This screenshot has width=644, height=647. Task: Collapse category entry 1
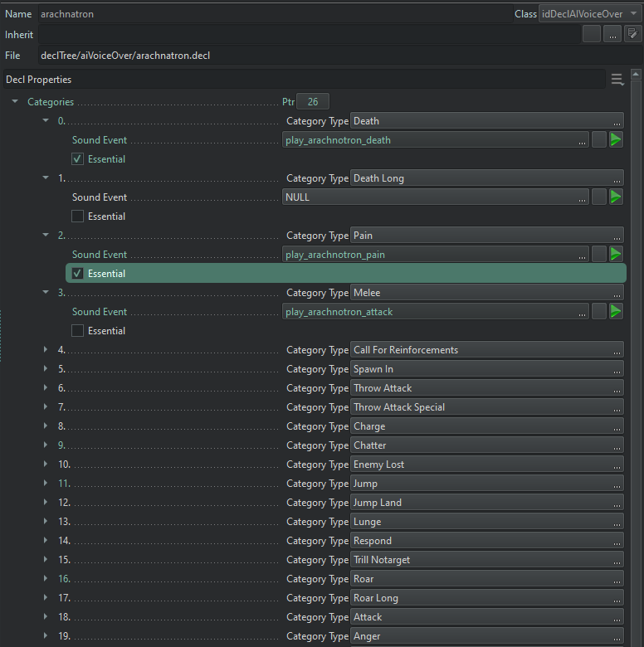(x=46, y=178)
